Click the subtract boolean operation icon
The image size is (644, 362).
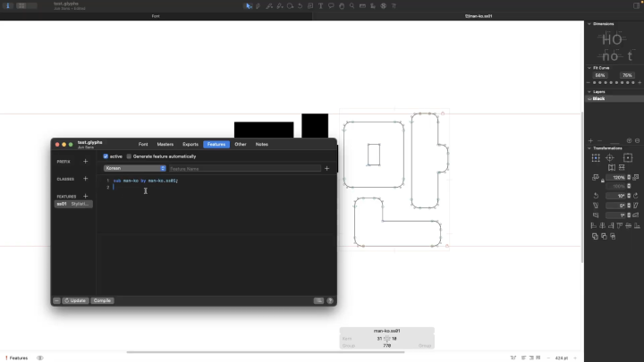604,236
